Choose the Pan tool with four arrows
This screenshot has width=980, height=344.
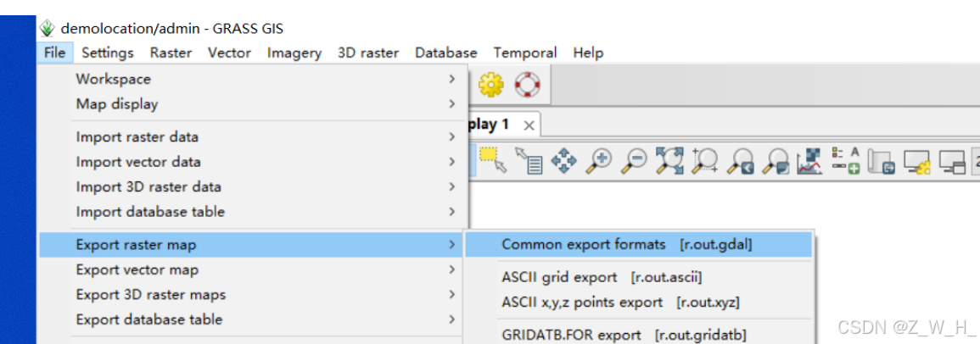tap(563, 160)
